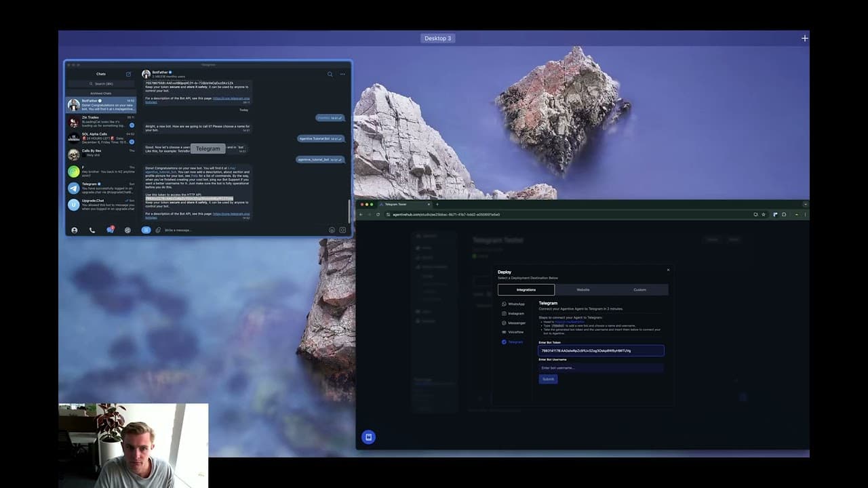868x488 pixels.
Task: Click highlighted HTTP API token in BotFather message
Action: 189,199
